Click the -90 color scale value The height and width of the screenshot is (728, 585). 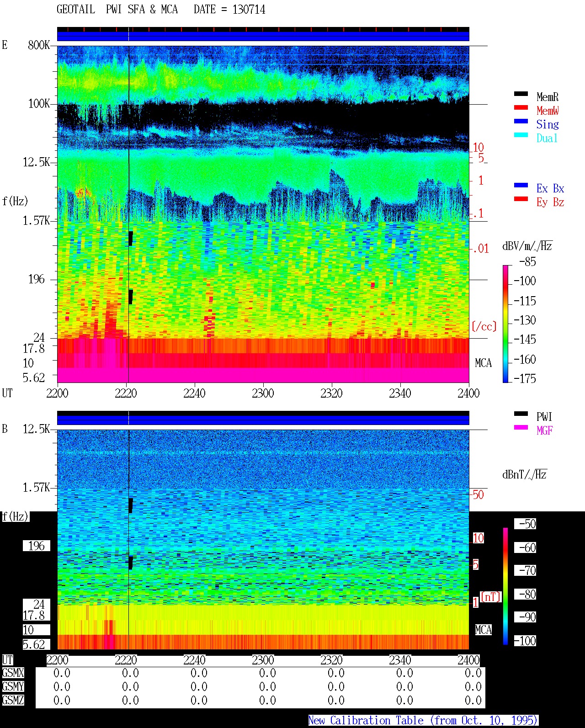tap(525, 617)
